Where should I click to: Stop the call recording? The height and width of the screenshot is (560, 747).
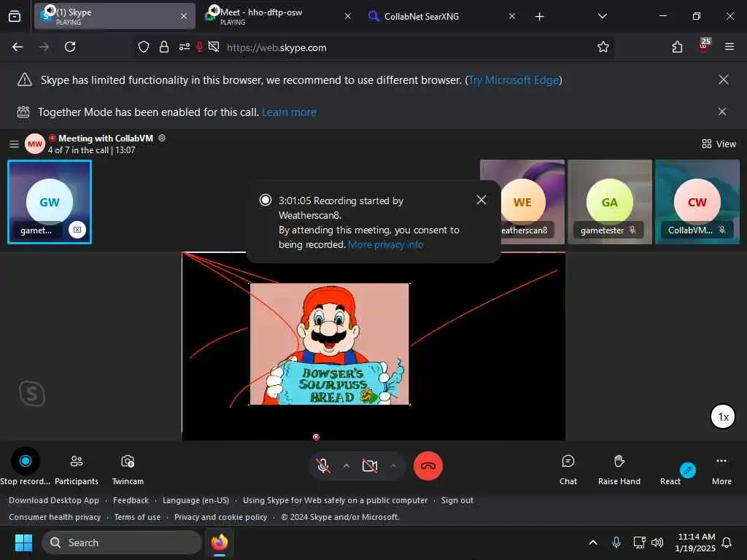click(x=26, y=461)
